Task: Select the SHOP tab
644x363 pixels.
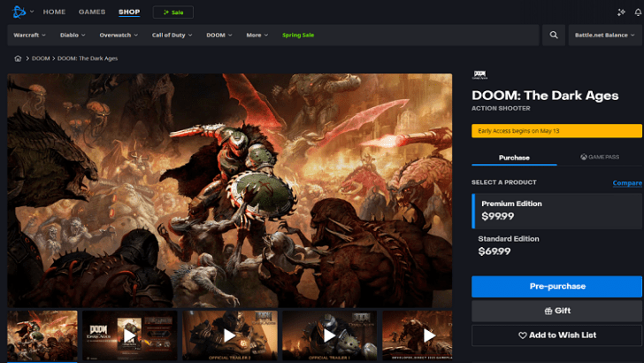Action: [129, 12]
